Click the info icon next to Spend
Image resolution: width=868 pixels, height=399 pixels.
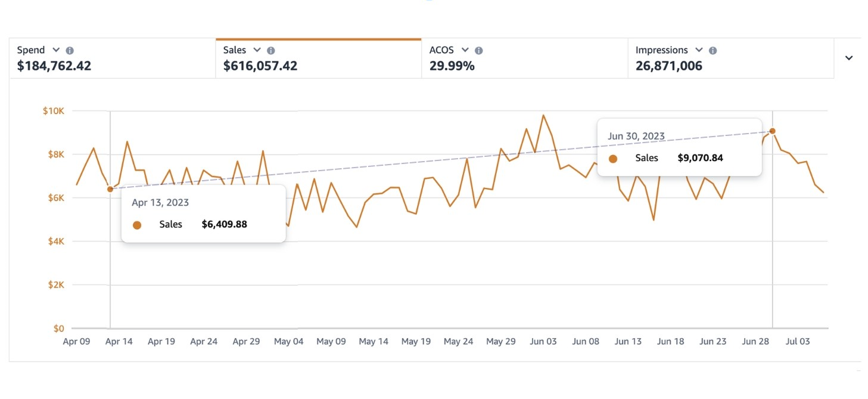70,51
